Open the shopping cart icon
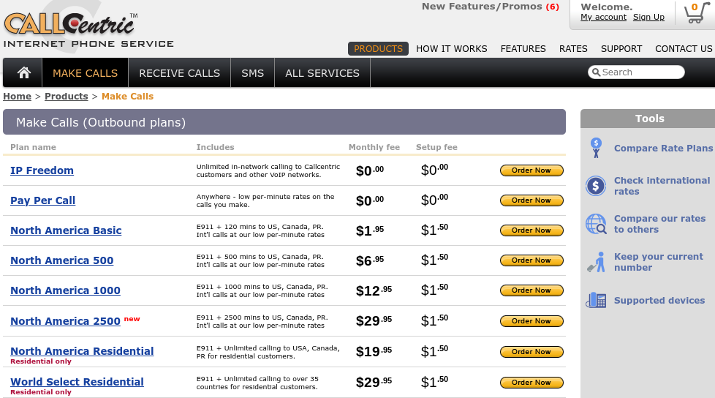The image size is (715, 398). click(696, 13)
